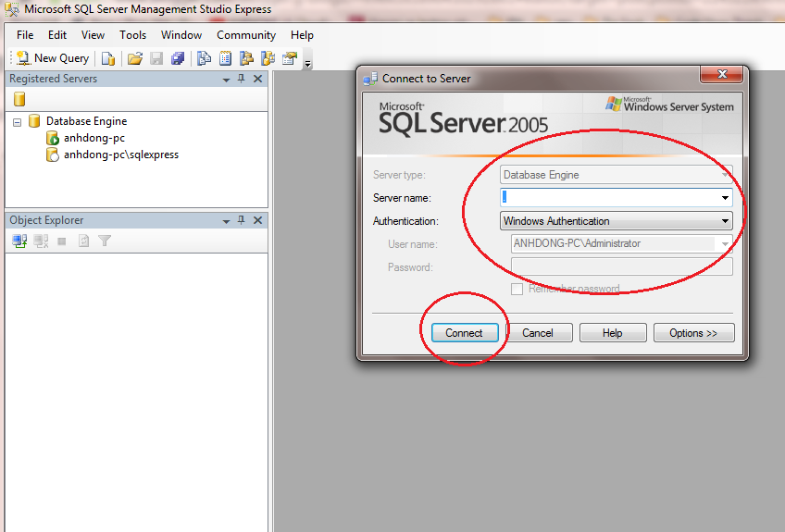Click the Open File folder icon
Screen dimensions: 785x532
(134, 58)
